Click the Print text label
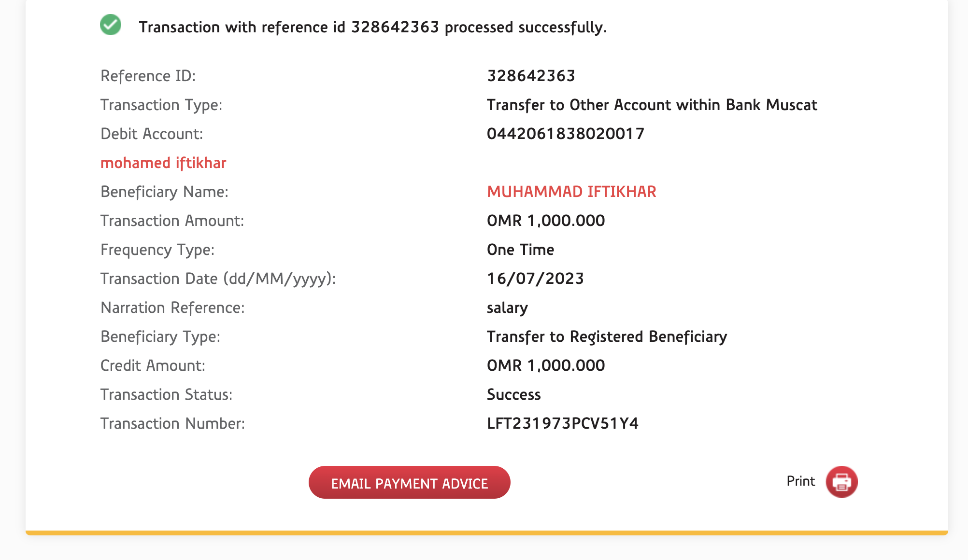968x560 pixels. [800, 481]
